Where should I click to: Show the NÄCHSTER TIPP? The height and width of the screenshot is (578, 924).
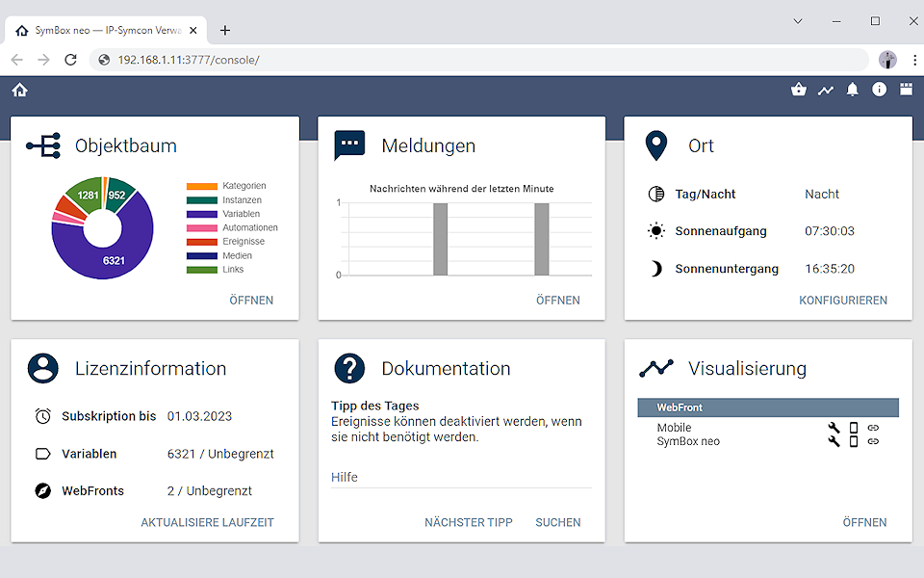[x=468, y=522]
